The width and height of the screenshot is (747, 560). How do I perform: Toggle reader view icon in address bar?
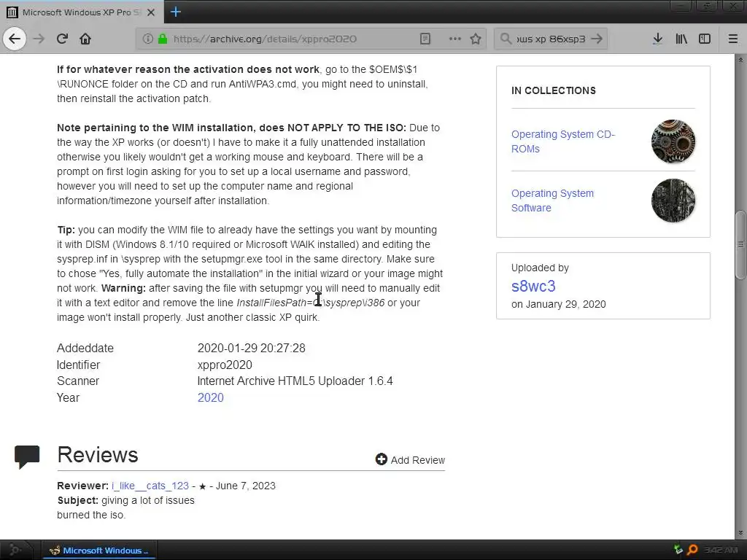point(425,39)
